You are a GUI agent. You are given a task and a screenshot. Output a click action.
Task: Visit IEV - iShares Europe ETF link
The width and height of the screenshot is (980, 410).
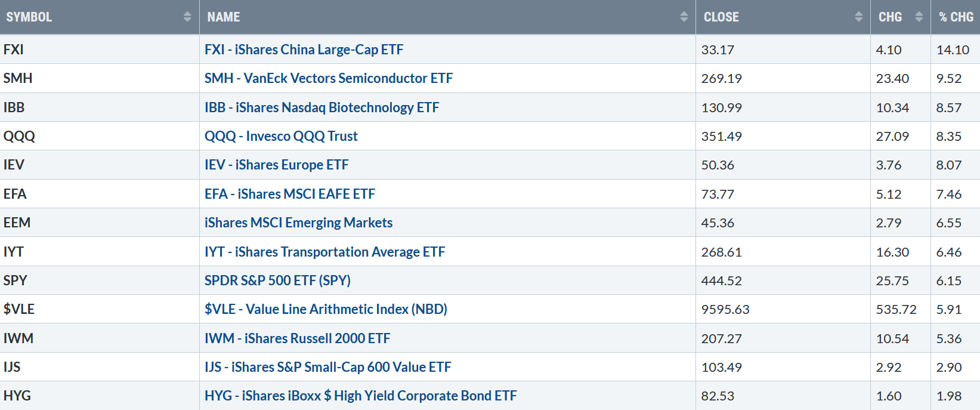pyautogui.click(x=276, y=165)
